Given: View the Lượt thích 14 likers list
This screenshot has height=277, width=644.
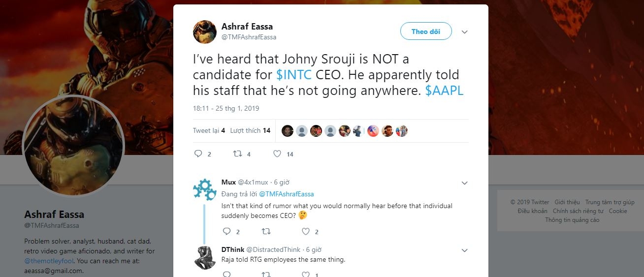Looking at the screenshot, I should pyautogui.click(x=250, y=130).
